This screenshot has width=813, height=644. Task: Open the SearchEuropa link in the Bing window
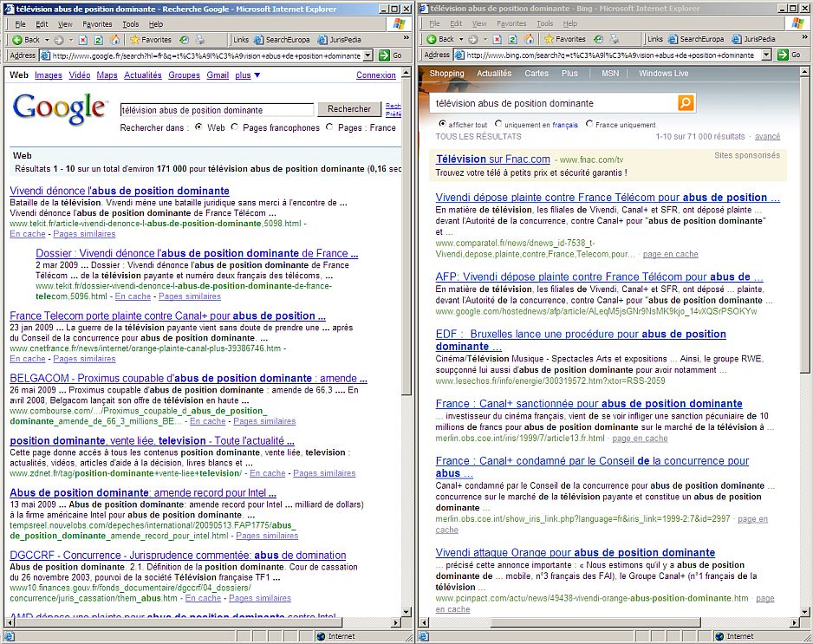[x=696, y=39]
